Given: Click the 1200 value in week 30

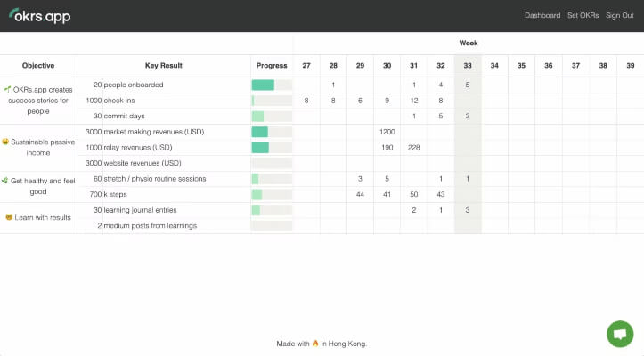Looking at the screenshot, I should [387, 132].
